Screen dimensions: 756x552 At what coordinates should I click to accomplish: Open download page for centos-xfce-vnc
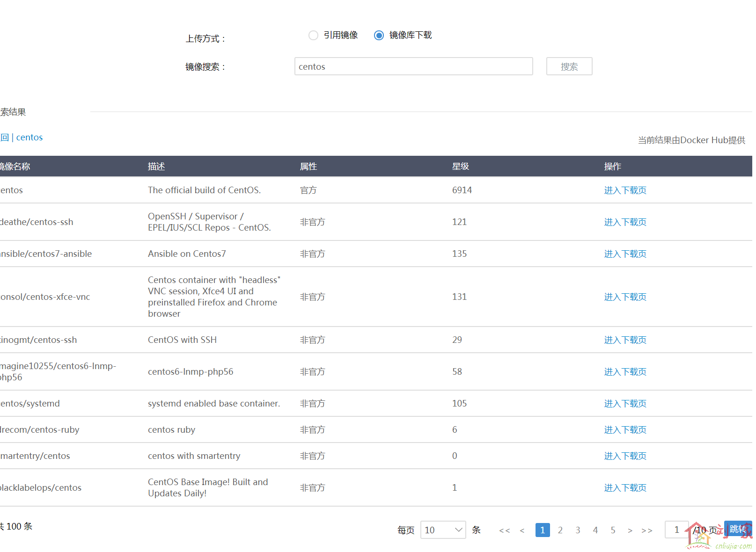point(624,297)
